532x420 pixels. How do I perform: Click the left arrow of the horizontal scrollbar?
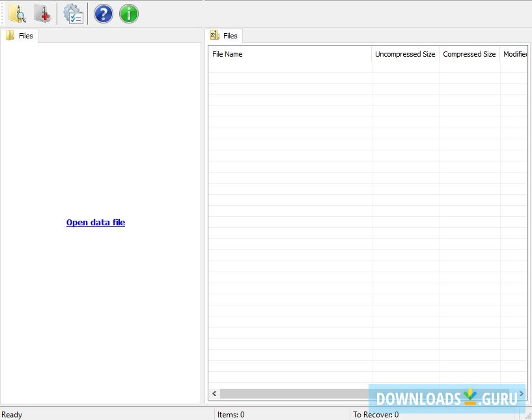(214, 393)
